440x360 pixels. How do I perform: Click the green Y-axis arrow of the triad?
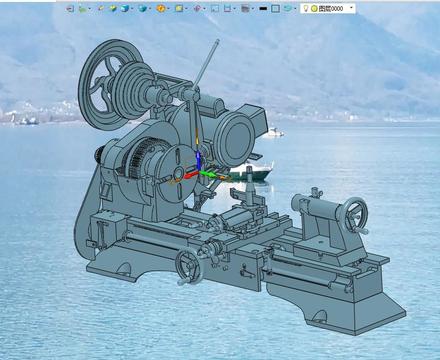click(207, 174)
